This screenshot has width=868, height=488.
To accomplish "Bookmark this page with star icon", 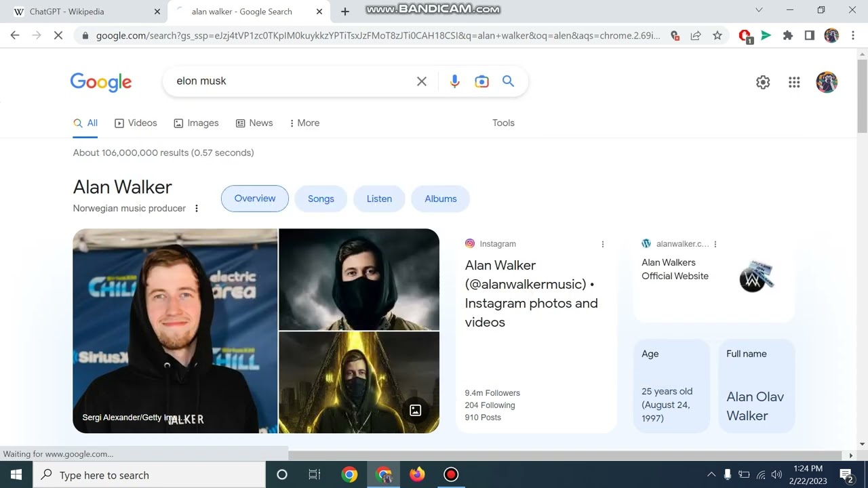I will (x=717, y=35).
